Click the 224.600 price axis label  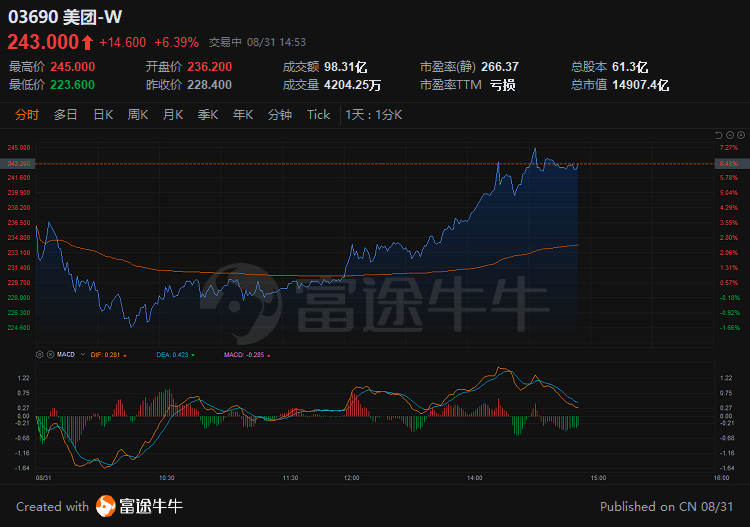(x=19, y=328)
